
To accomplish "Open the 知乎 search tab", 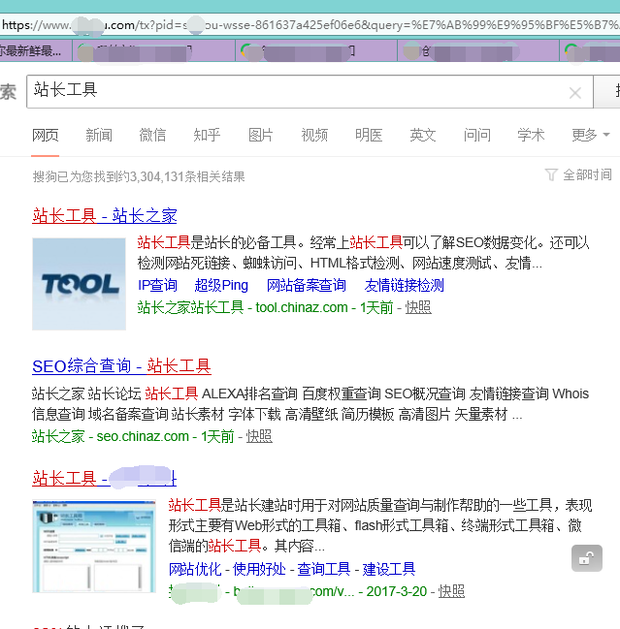I will click(207, 135).
